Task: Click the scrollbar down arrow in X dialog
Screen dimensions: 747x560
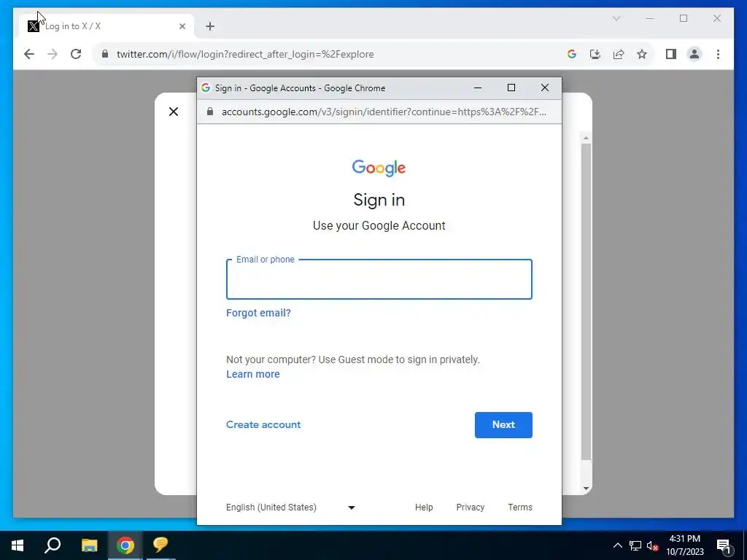Action: 586,489
